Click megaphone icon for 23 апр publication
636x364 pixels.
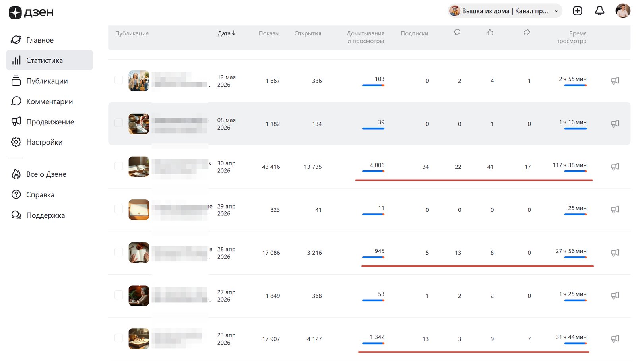coord(615,339)
